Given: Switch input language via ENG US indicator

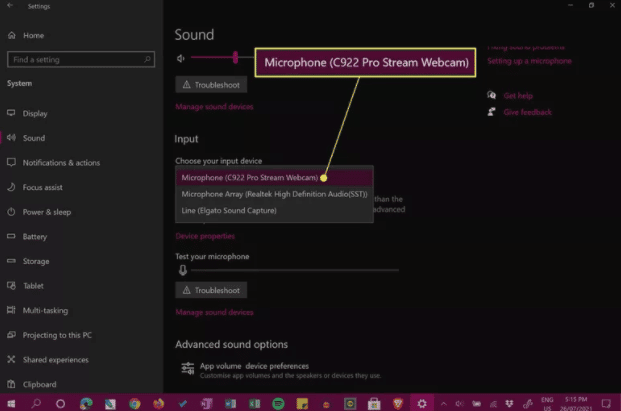Looking at the screenshot, I should (547, 403).
